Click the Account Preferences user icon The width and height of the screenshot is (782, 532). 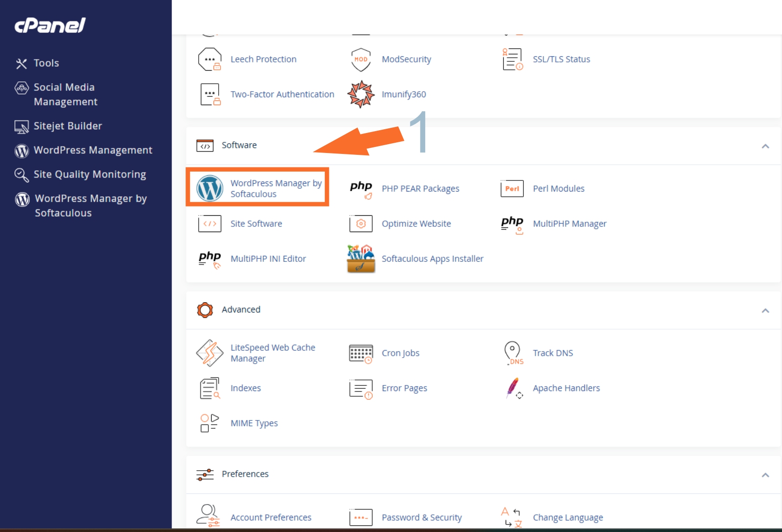[x=208, y=516]
